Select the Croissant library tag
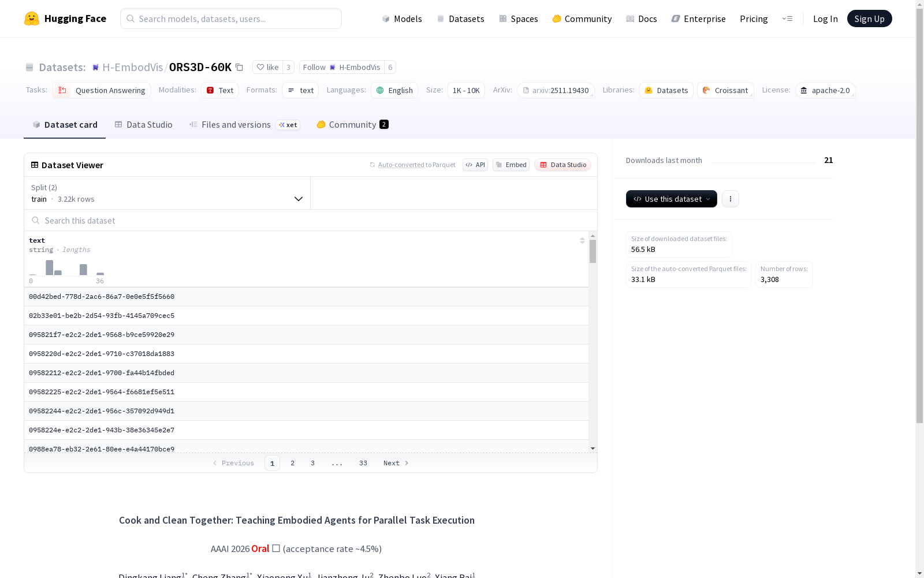This screenshot has height=578, width=924. (x=725, y=90)
